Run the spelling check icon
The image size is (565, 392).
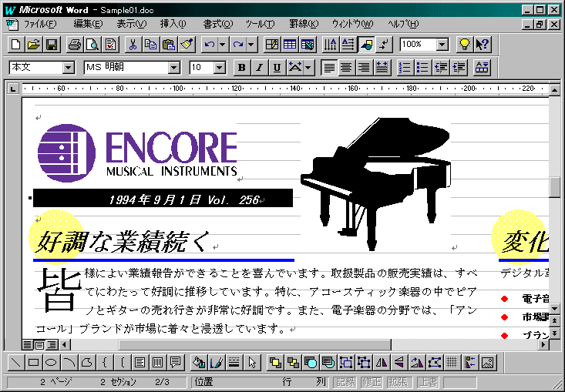[111, 45]
